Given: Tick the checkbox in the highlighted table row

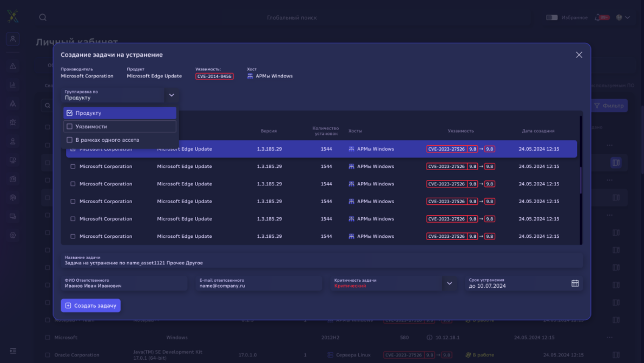Looking at the screenshot, I should (x=73, y=149).
